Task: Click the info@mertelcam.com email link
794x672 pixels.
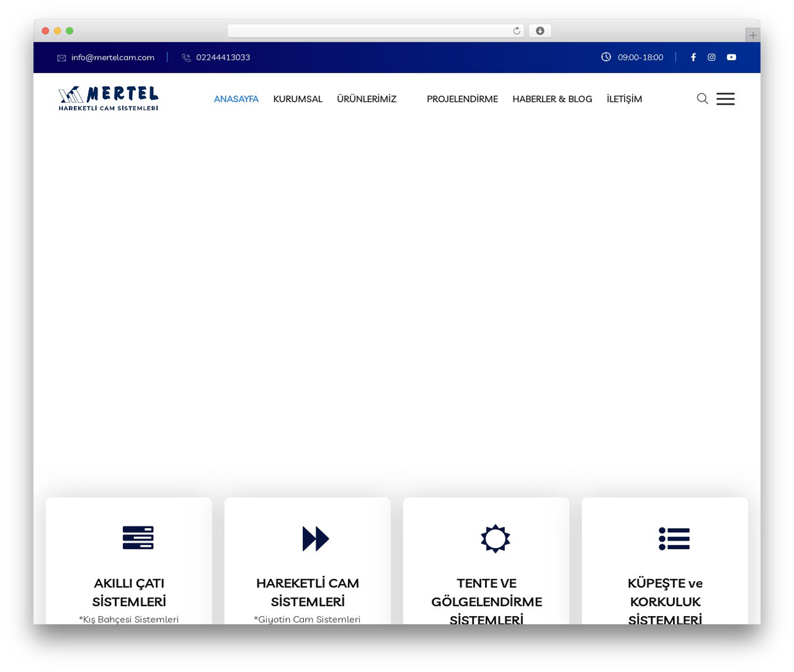Action: click(113, 57)
